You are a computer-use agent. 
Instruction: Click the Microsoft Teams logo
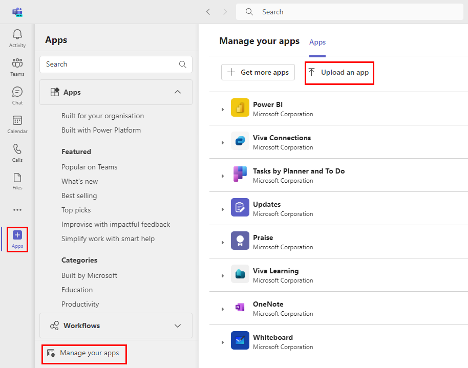pos(17,12)
